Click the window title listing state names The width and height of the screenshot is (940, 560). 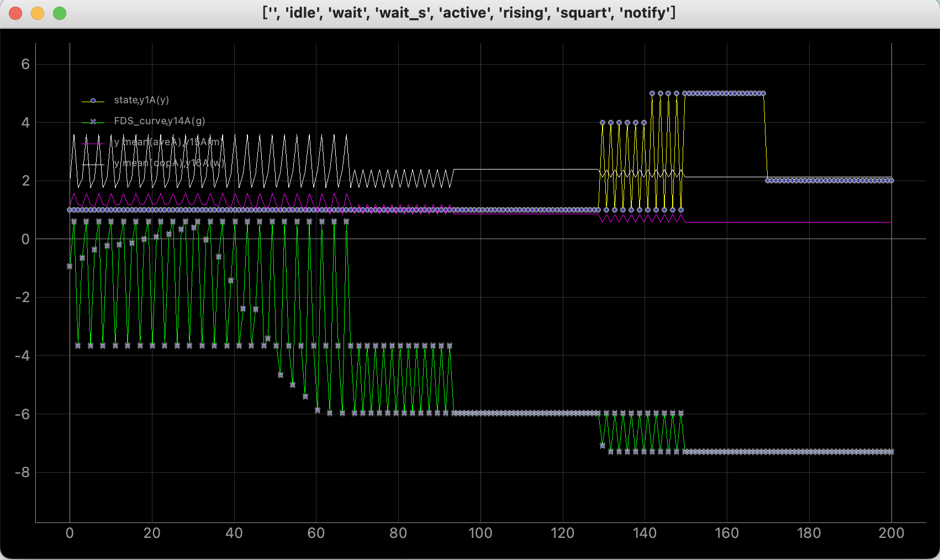469,13
